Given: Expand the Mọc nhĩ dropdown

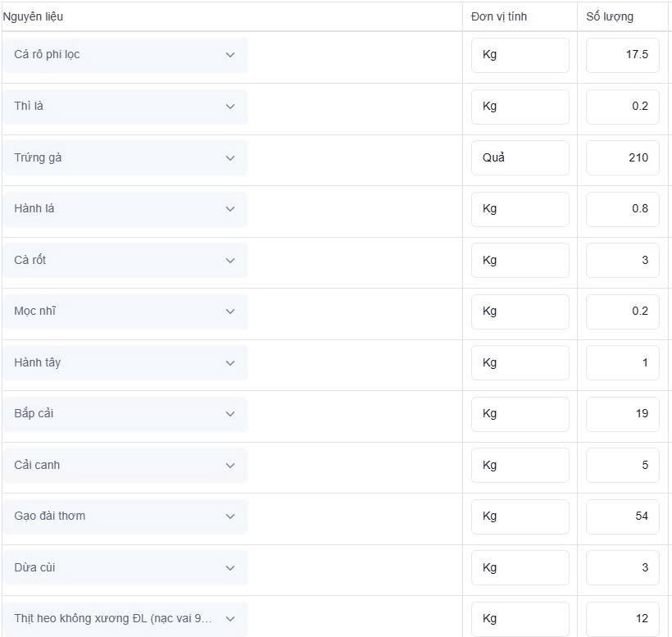Looking at the screenshot, I should [x=125, y=312].
